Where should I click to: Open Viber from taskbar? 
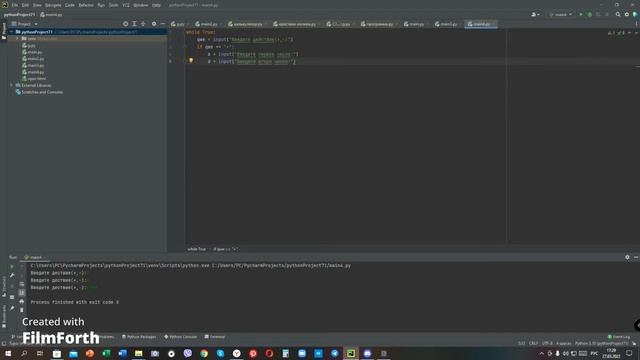(187, 353)
